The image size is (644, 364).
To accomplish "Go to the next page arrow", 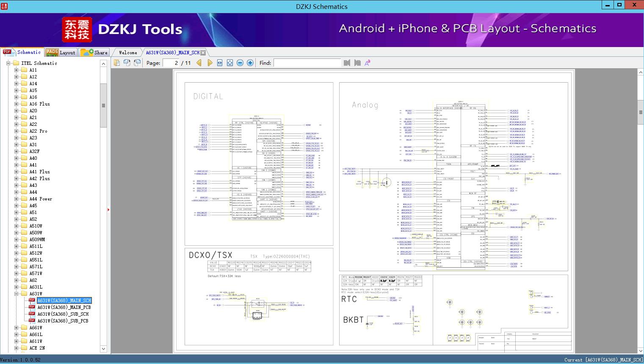I will click(x=210, y=63).
